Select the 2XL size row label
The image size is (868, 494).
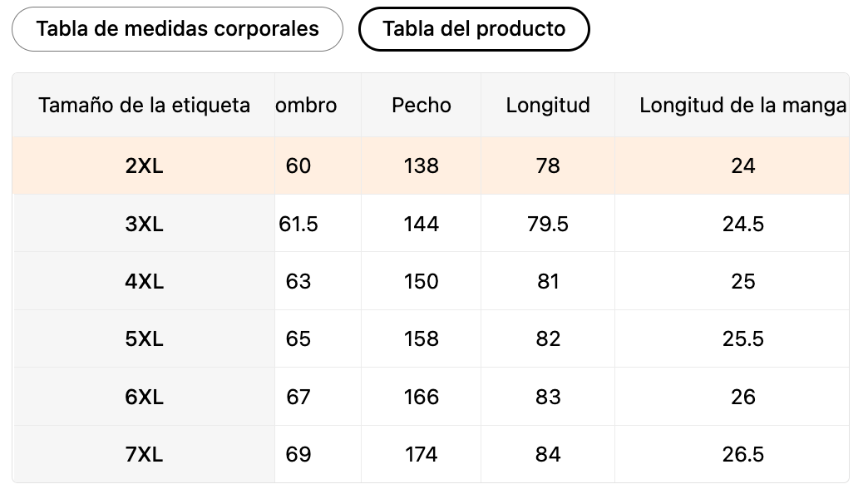pos(144,166)
